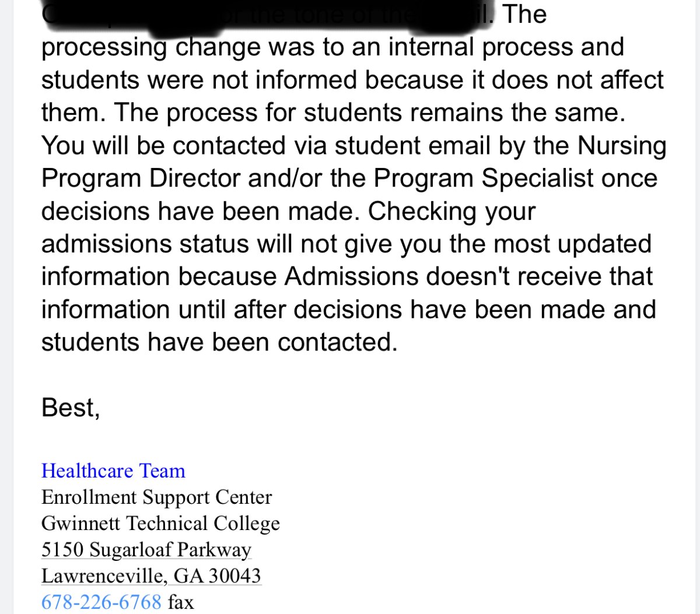Click the Enrollment Support Center line
This screenshot has width=700, height=614.
click(x=156, y=497)
